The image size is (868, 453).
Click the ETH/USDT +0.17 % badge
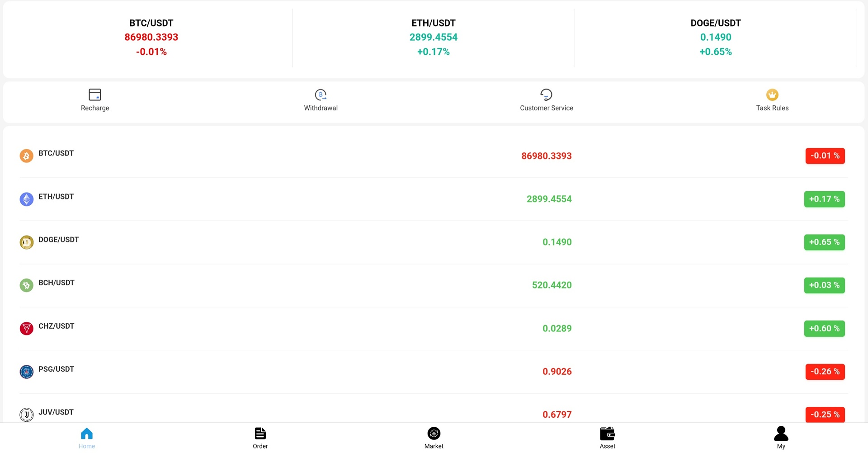pos(824,199)
